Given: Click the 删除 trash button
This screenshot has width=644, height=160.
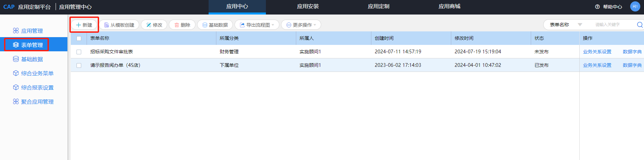Looking at the screenshot, I should (182, 25).
